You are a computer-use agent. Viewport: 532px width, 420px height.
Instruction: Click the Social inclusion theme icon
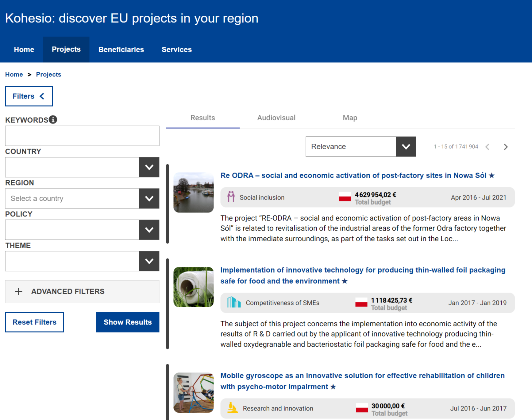[231, 197]
